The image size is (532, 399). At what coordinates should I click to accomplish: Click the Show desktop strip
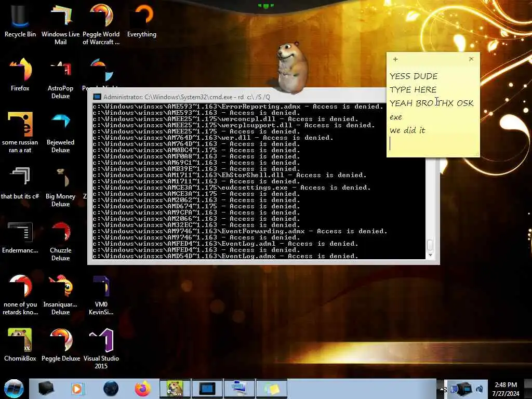click(x=528, y=389)
